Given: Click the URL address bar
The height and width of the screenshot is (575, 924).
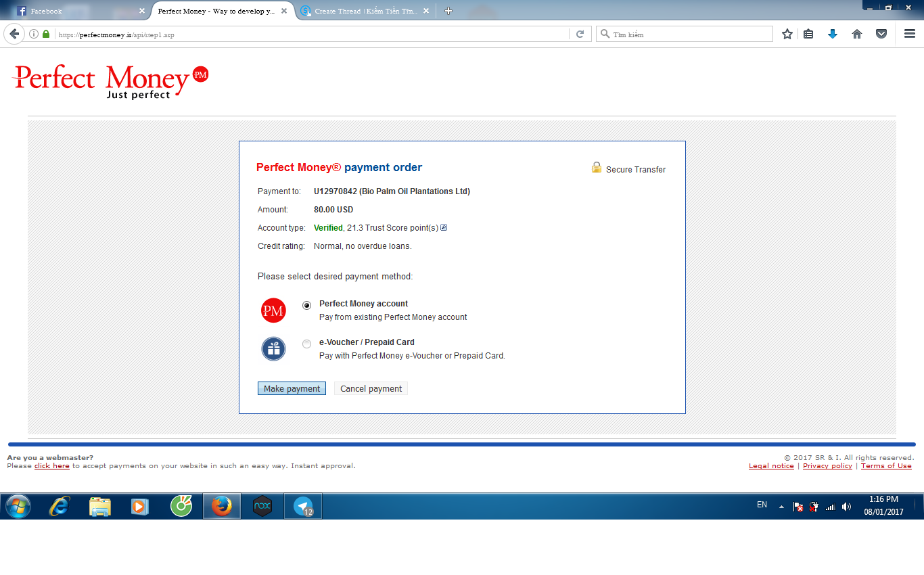Looking at the screenshot, I should pos(311,34).
